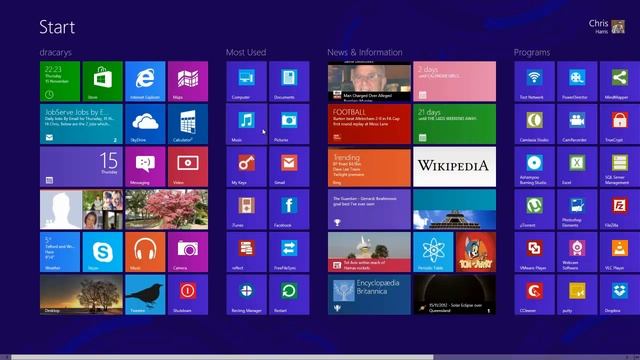640x360 pixels.
Task: Open the Camtasia Studio tile
Action: pos(534,124)
